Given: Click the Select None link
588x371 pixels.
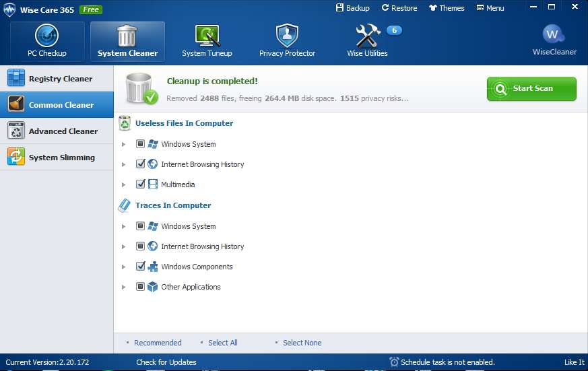Looking at the screenshot, I should (302, 343).
